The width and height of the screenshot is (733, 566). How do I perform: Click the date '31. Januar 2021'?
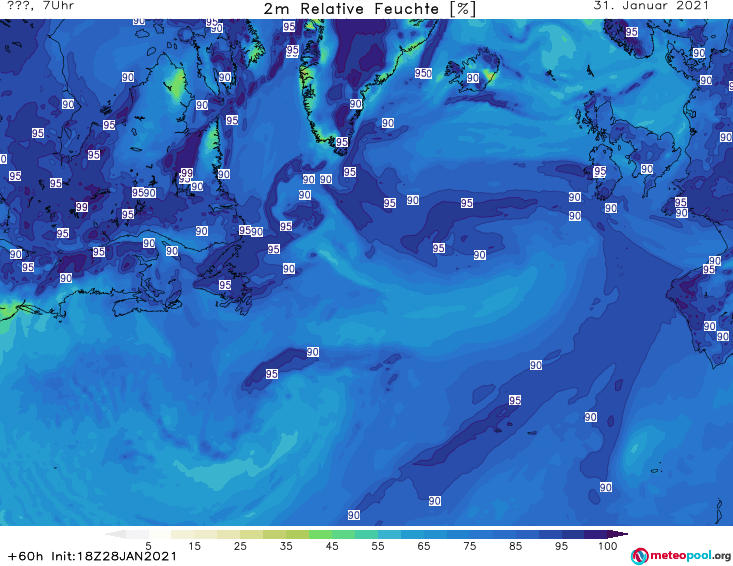(651, 6)
